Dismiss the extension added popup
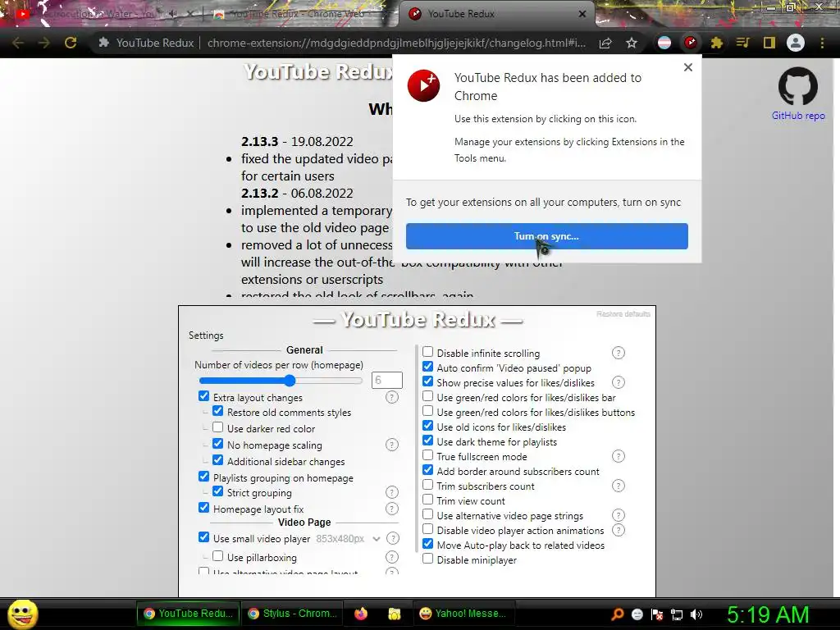 tap(688, 67)
